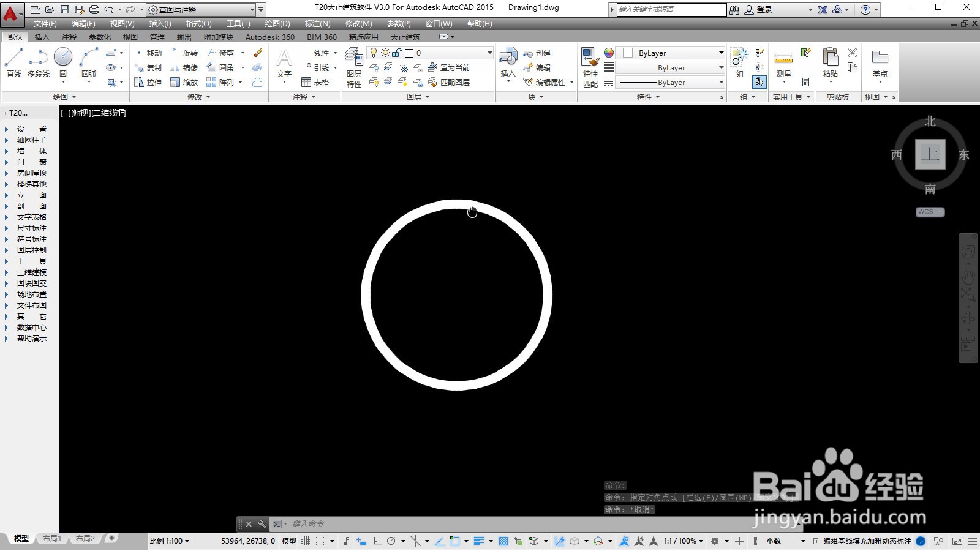Open the 比例 1:100 scale dropdown
Screen dimensions: 980x551
(x=170, y=541)
